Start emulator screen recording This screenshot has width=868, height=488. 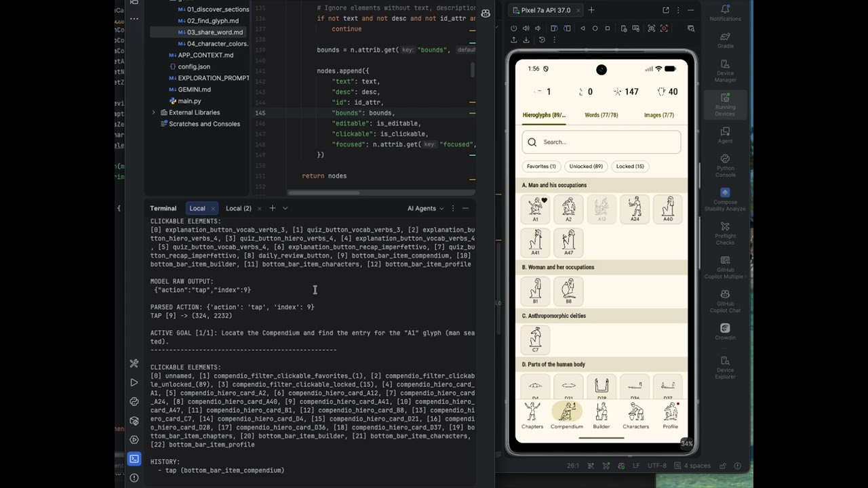coord(664,28)
